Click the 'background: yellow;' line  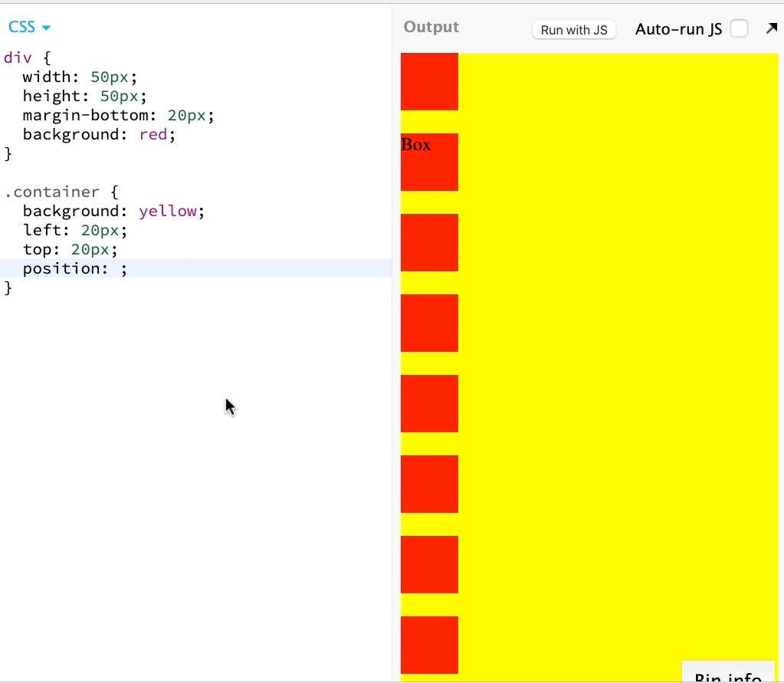pyautogui.click(x=113, y=211)
